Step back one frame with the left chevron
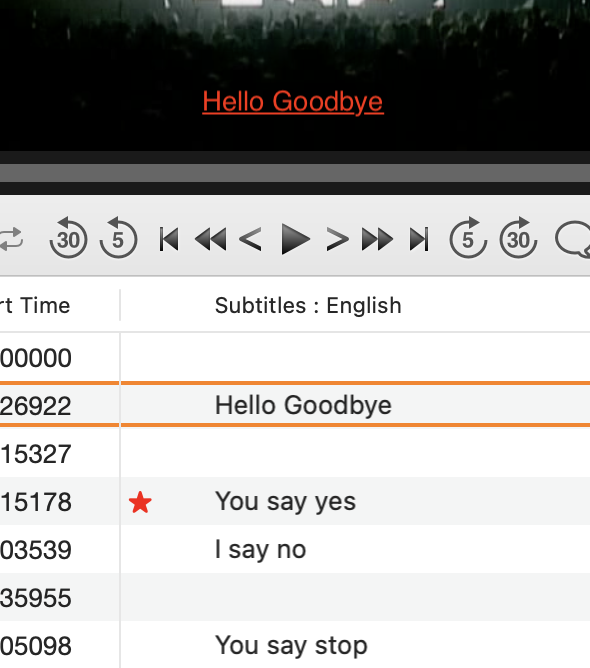Image resolution: width=590 pixels, height=668 pixels. pos(250,239)
